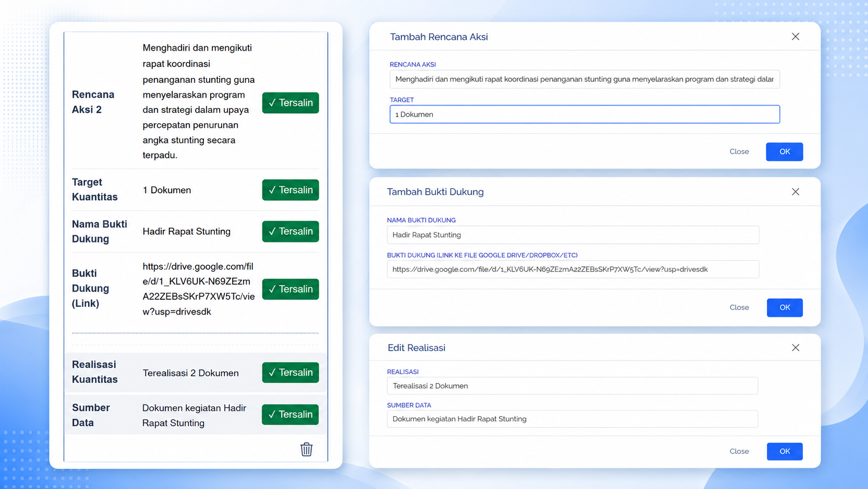The height and width of the screenshot is (489, 868).
Task: Click Tersalin beside Nama Bukti Dukung
Action: click(290, 232)
